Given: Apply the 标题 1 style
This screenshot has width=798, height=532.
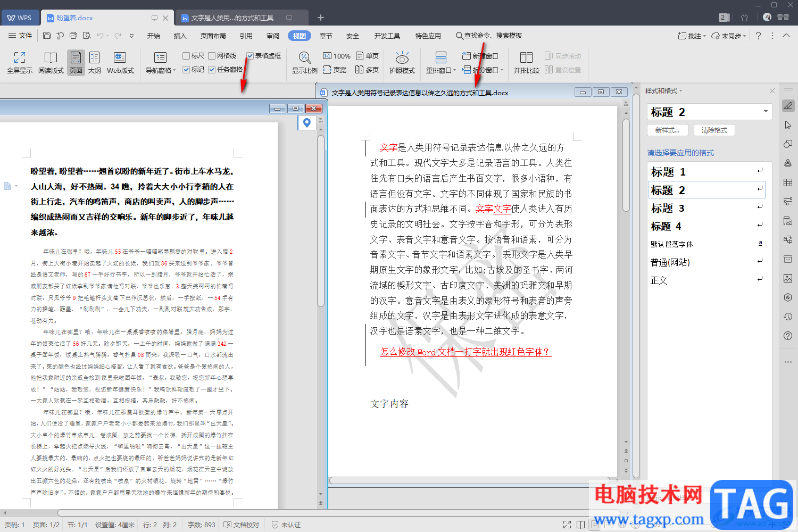Looking at the screenshot, I should 707,172.
